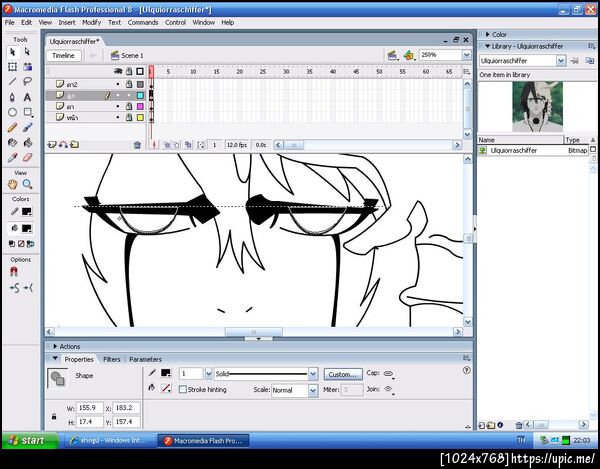This screenshot has height=469, width=600.
Task: Toggle the width-height constrain lock
Action: coord(54,417)
